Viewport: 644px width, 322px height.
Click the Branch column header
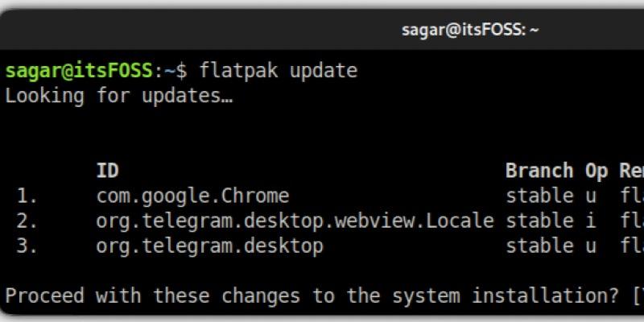pyautogui.click(x=539, y=171)
